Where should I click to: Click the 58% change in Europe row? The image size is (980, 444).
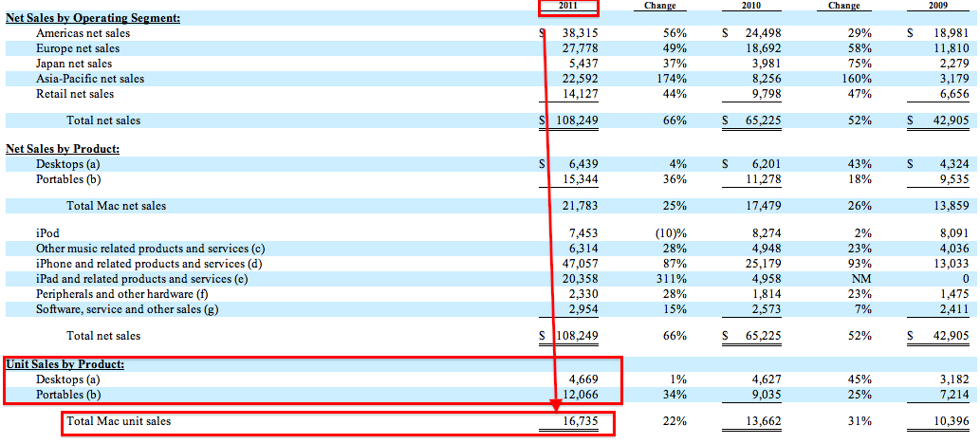(x=860, y=48)
